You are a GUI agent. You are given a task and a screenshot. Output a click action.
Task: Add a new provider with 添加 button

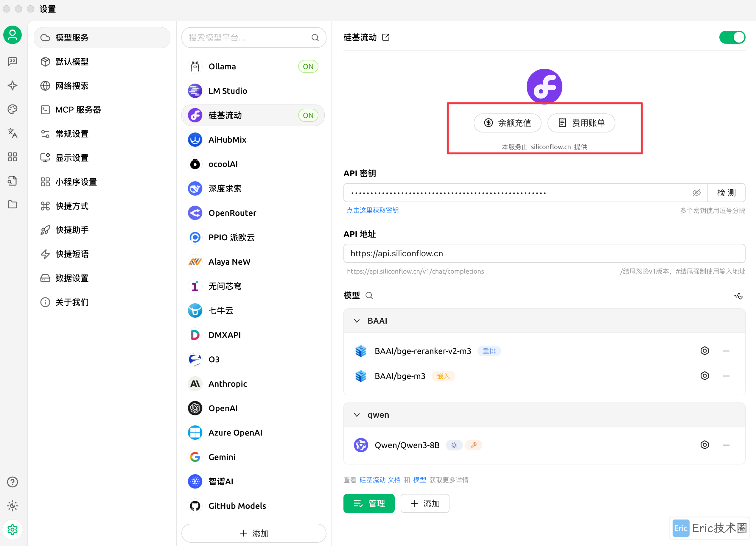[254, 533]
